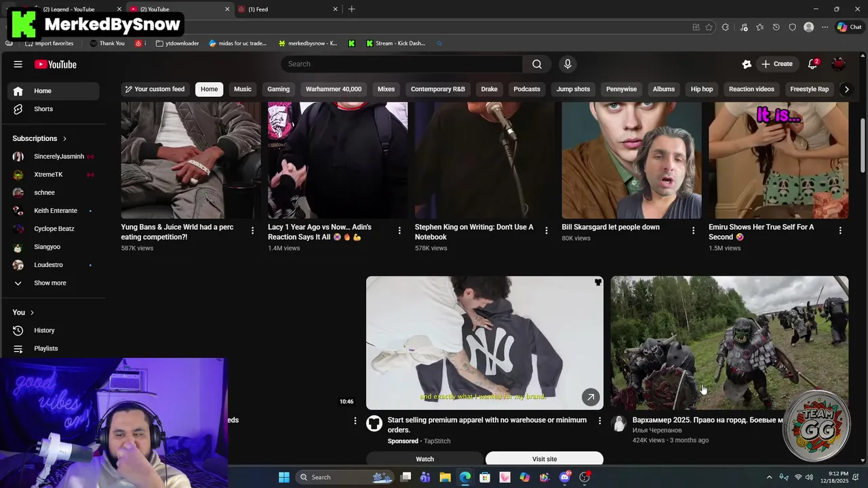Open History in sidebar

pyautogui.click(x=45, y=330)
